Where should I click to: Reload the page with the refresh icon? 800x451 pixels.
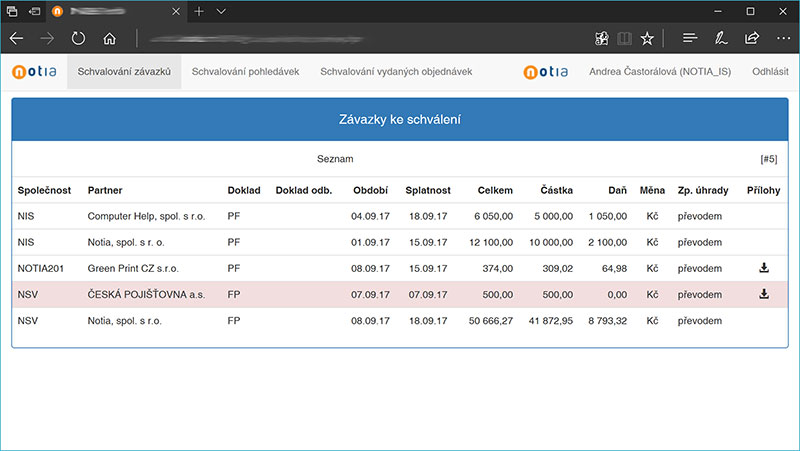click(78, 38)
